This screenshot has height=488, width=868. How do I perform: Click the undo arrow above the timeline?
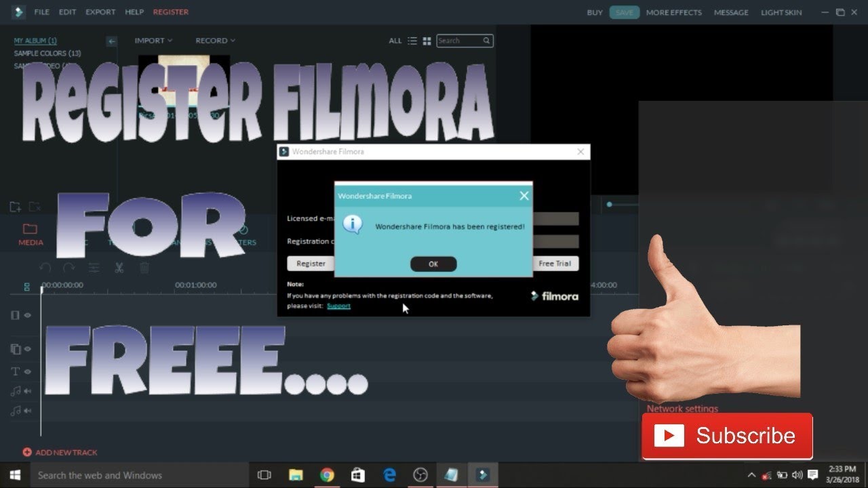[x=45, y=268]
